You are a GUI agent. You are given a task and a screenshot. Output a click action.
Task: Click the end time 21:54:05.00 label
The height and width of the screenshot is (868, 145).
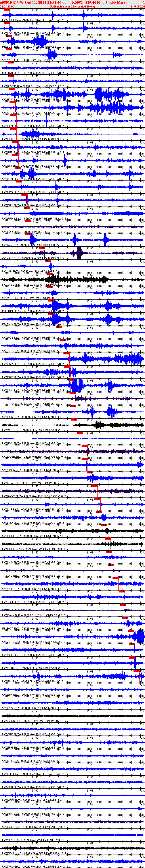pos(137,6)
